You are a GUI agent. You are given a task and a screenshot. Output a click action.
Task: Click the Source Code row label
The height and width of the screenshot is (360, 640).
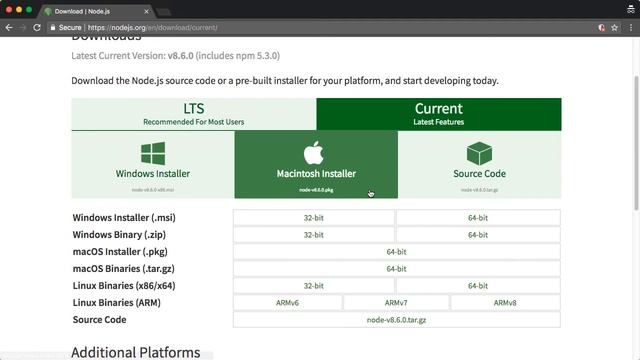(100, 320)
